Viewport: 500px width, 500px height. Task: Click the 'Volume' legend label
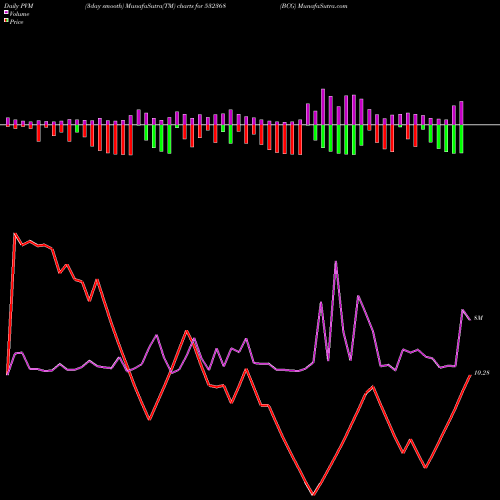19,14
